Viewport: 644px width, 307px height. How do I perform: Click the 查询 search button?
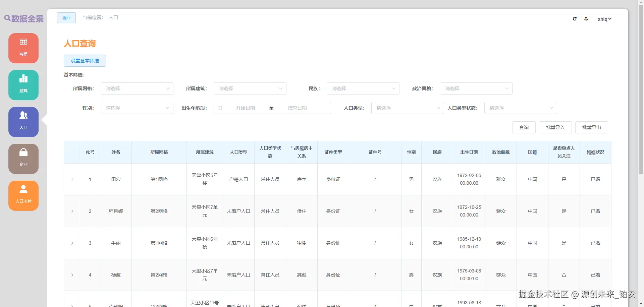click(x=524, y=127)
